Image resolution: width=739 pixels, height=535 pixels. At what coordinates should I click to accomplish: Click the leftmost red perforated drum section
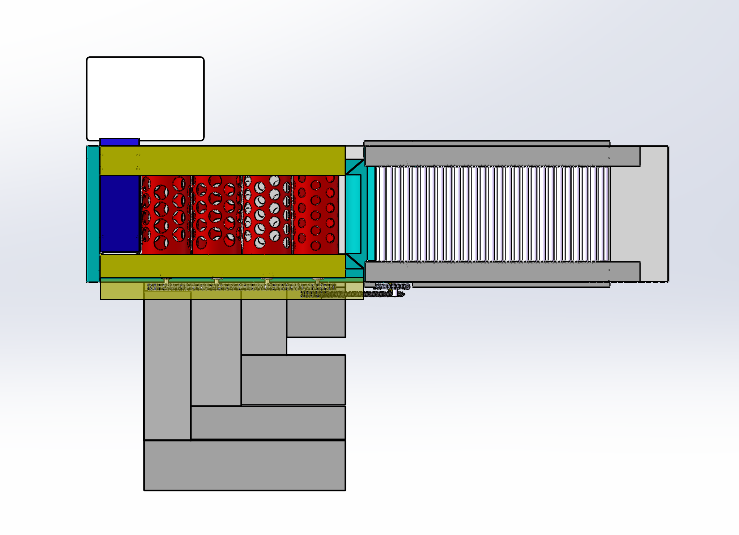166,214
